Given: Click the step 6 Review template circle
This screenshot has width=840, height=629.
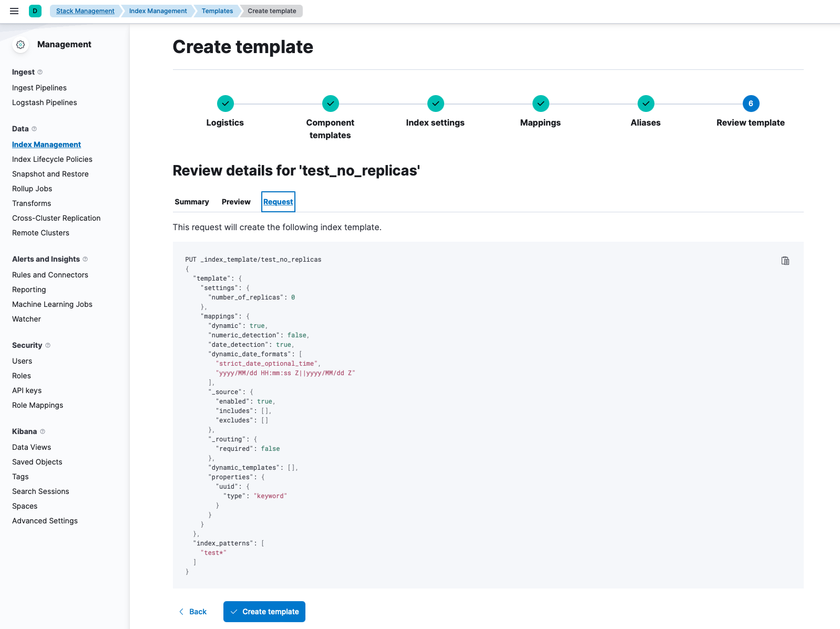Looking at the screenshot, I should pyautogui.click(x=751, y=104).
